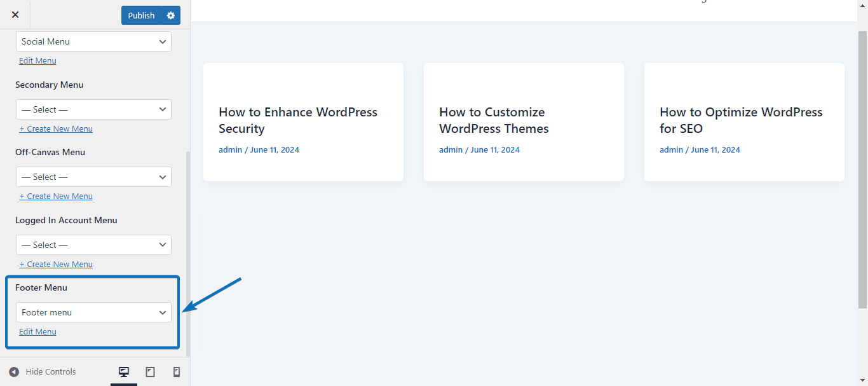Collapse sidebar with Hide Controls arrow icon

[14, 372]
